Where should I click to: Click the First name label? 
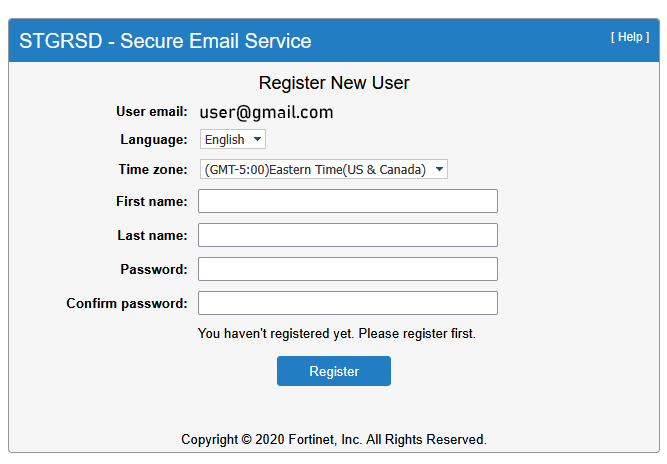click(151, 201)
